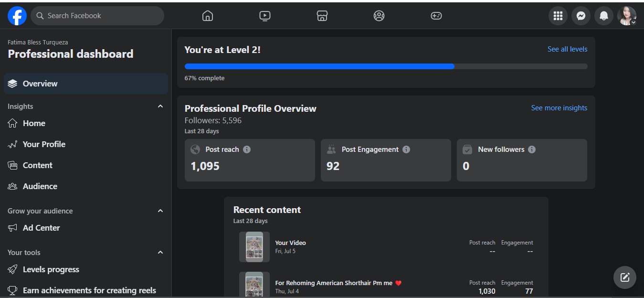Open the Notifications bell

(x=604, y=16)
